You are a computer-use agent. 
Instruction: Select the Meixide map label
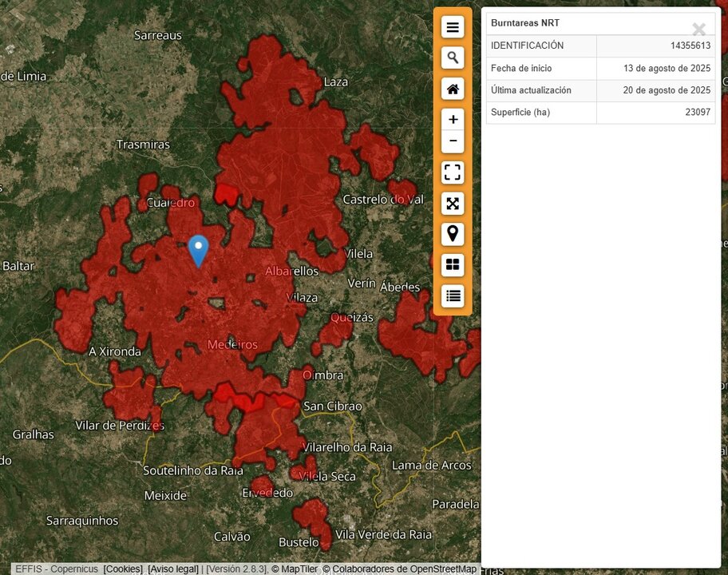click(165, 496)
